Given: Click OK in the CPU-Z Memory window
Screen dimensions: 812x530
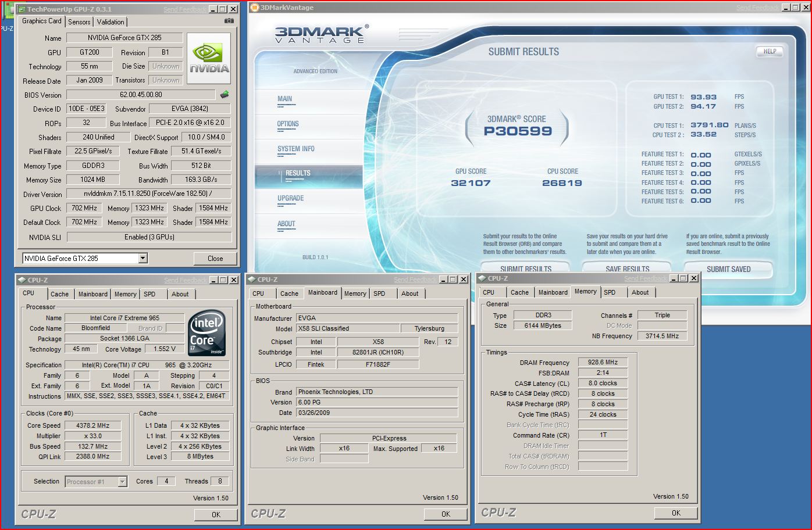Looking at the screenshot, I should click(676, 513).
